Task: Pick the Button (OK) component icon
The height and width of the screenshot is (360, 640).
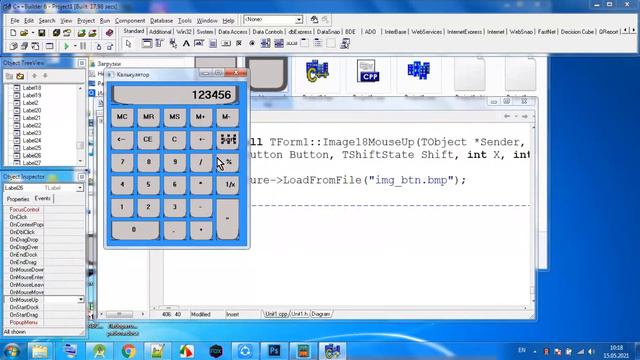Action: coord(226,44)
